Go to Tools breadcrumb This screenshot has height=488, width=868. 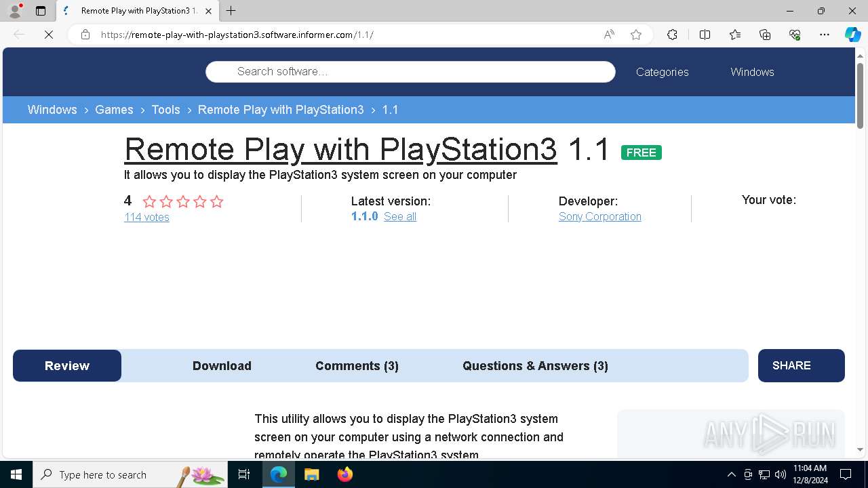(x=165, y=110)
